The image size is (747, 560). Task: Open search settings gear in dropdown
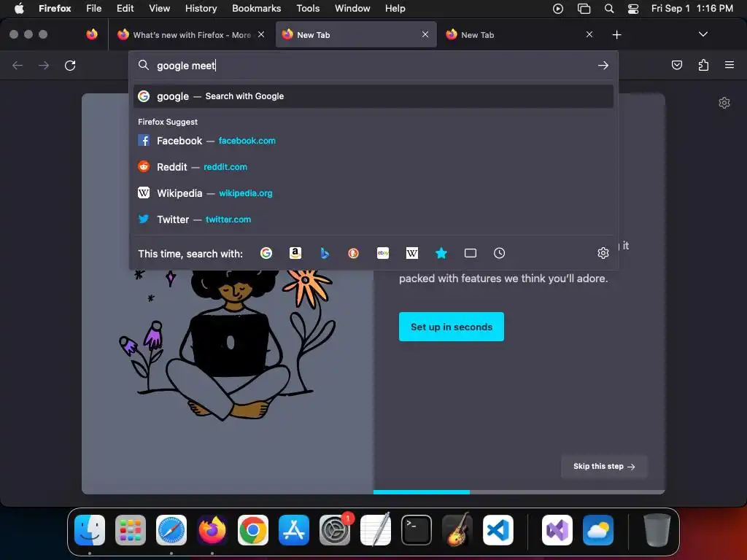click(x=603, y=253)
